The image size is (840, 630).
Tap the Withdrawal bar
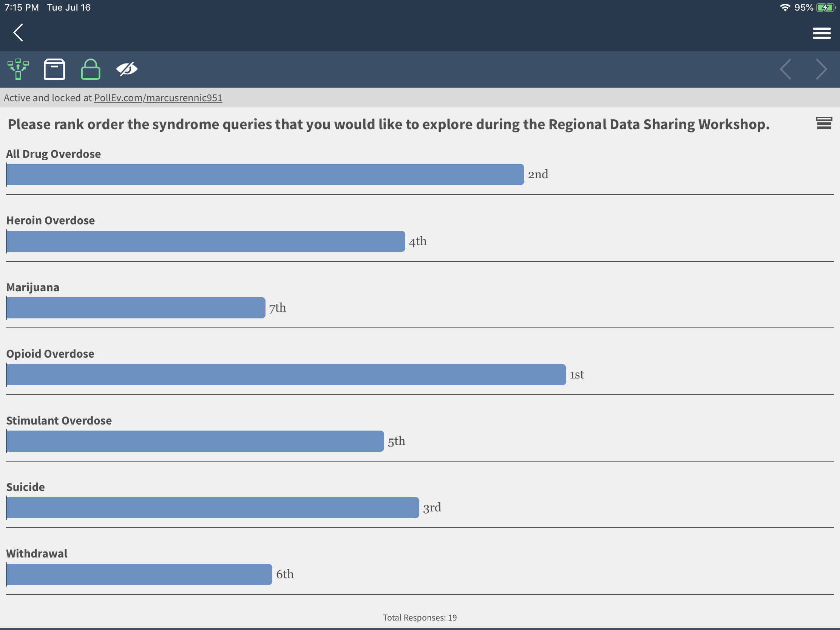[139, 574]
